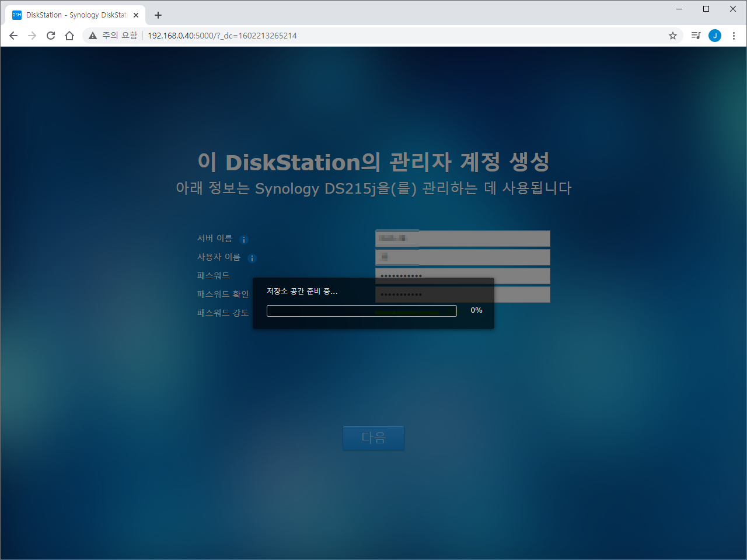Image resolution: width=747 pixels, height=560 pixels.
Task: Open the media control playlist icon
Action: [696, 36]
